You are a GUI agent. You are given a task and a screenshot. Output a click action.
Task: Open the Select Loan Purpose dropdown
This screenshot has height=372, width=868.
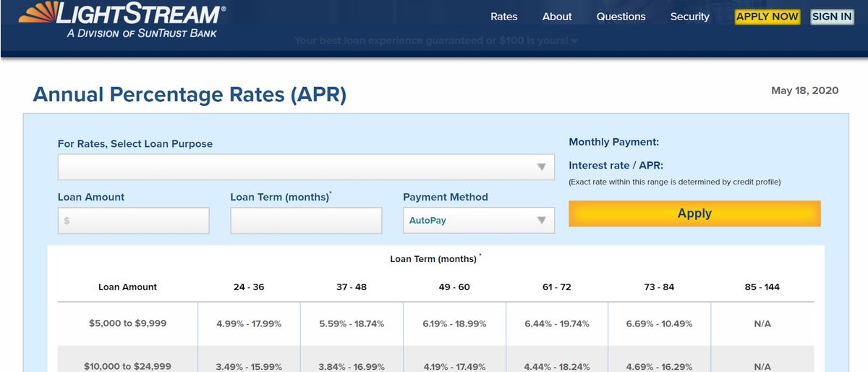click(306, 166)
